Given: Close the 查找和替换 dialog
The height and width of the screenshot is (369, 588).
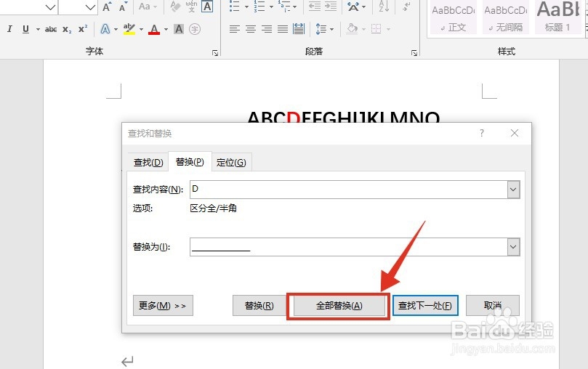Looking at the screenshot, I should pos(515,133).
